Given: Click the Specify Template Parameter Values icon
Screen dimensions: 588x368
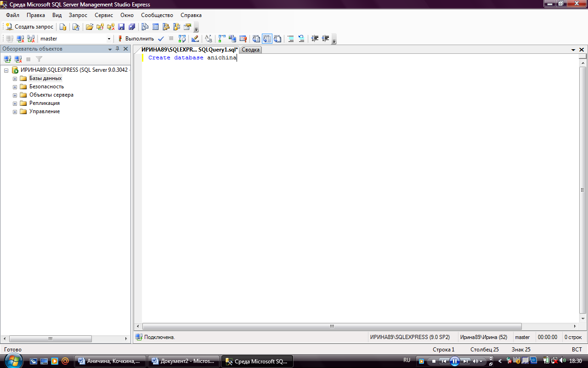Looking at the screenshot, I should point(209,39).
